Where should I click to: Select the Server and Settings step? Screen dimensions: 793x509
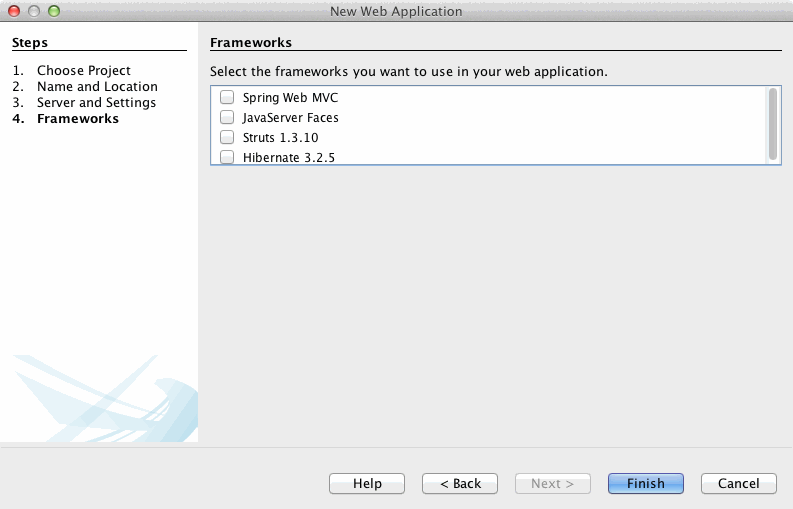(96, 103)
